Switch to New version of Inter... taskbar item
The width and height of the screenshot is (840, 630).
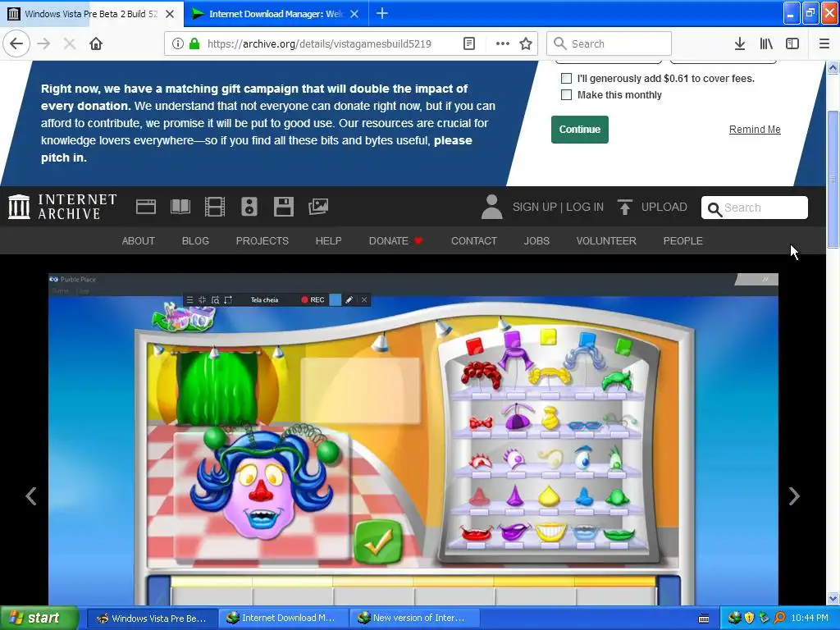pyautogui.click(x=413, y=619)
